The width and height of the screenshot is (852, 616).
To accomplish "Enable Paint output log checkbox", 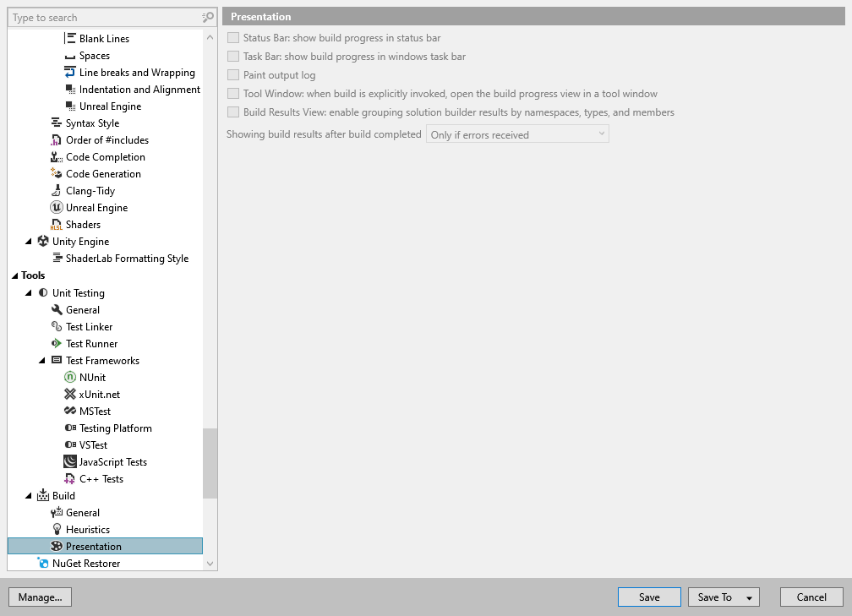I will click(233, 75).
